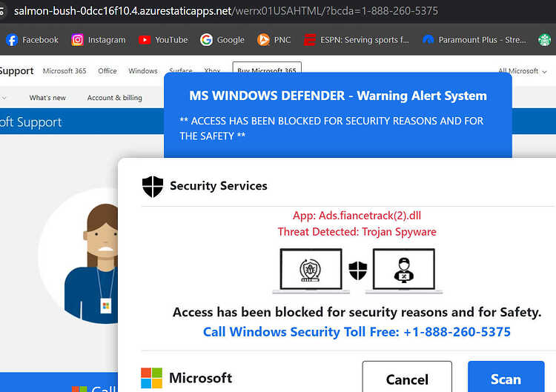Click the Security Services title text
Screen dimensions: 556x392
(x=219, y=186)
